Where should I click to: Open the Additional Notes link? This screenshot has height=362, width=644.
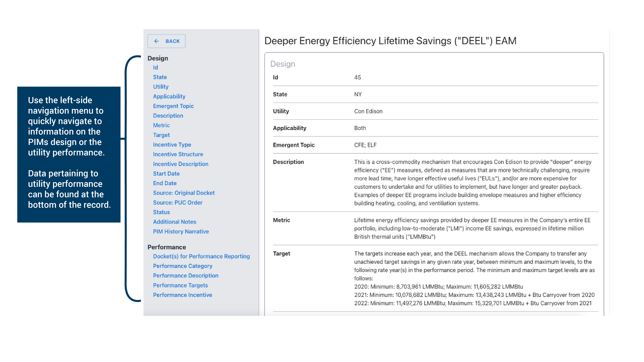tap(175, 222)
